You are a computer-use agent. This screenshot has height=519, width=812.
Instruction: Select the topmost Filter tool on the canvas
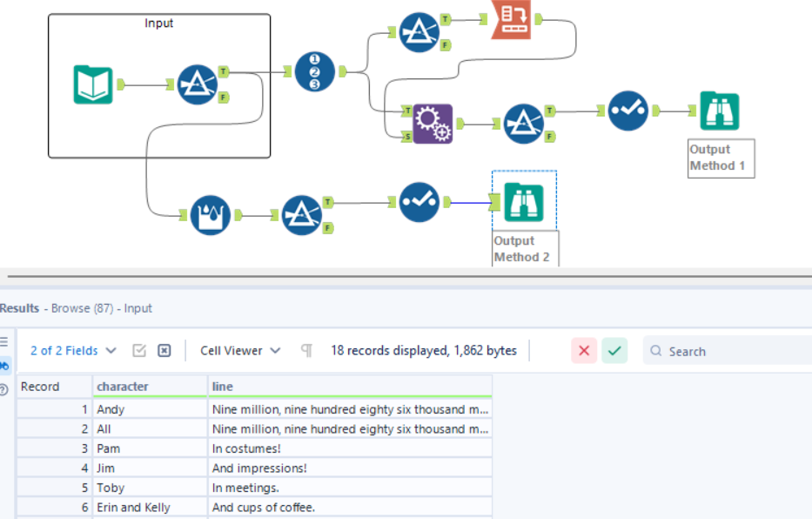point(419,32)
